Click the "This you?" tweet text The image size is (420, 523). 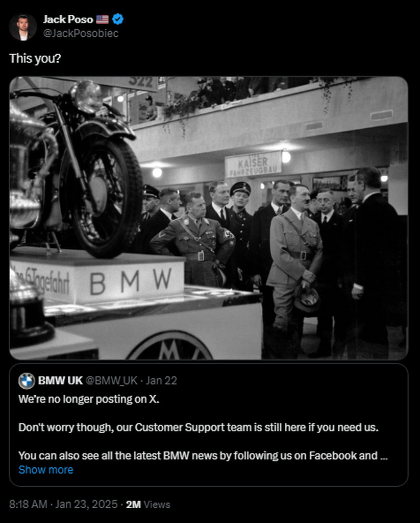tap(35, 58)
